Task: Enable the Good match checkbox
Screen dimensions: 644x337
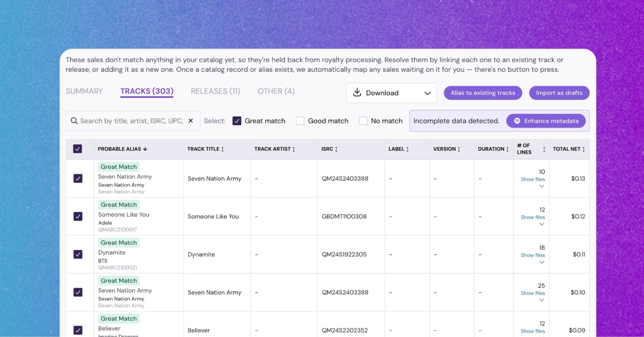Action: point(300,121)
